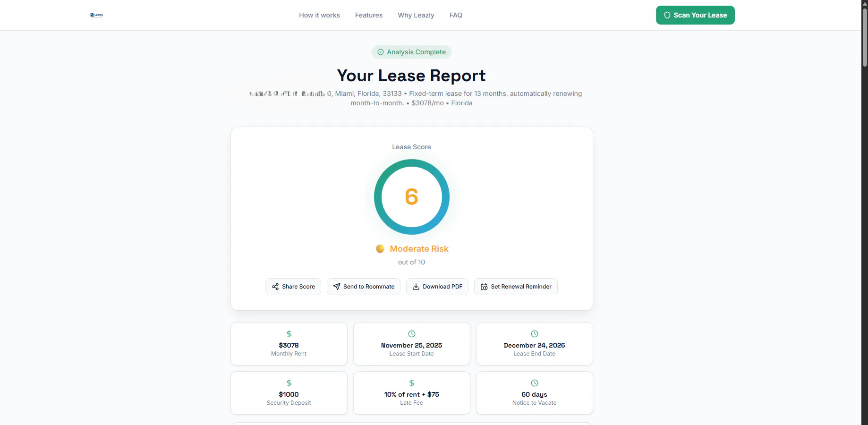The width and height of the screenshot is (868, 425).
Task: Click the checkmark icon in Analysis Complete badge
Action: [381, 52]
